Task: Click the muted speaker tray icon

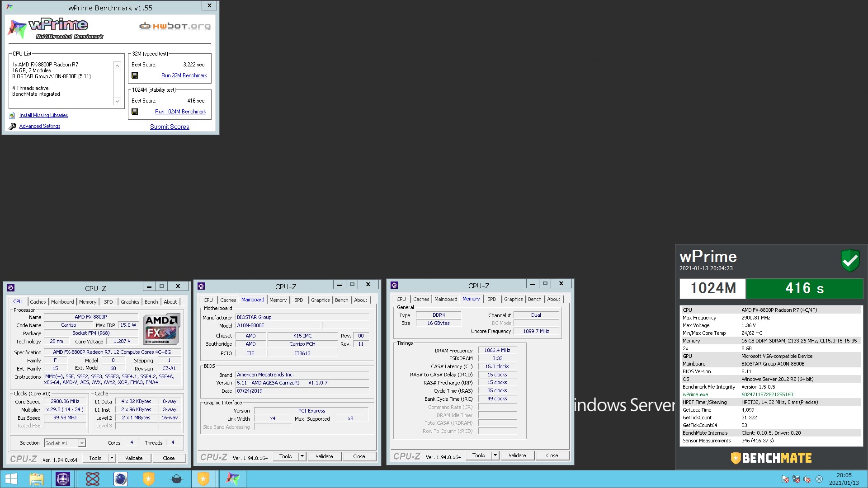Action: 807,479
